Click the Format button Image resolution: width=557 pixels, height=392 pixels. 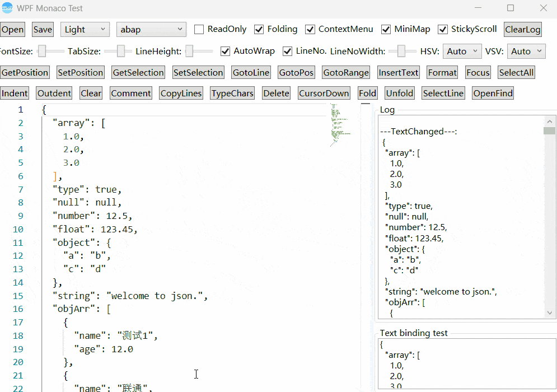pyautogui.click(x=442, y=72)
